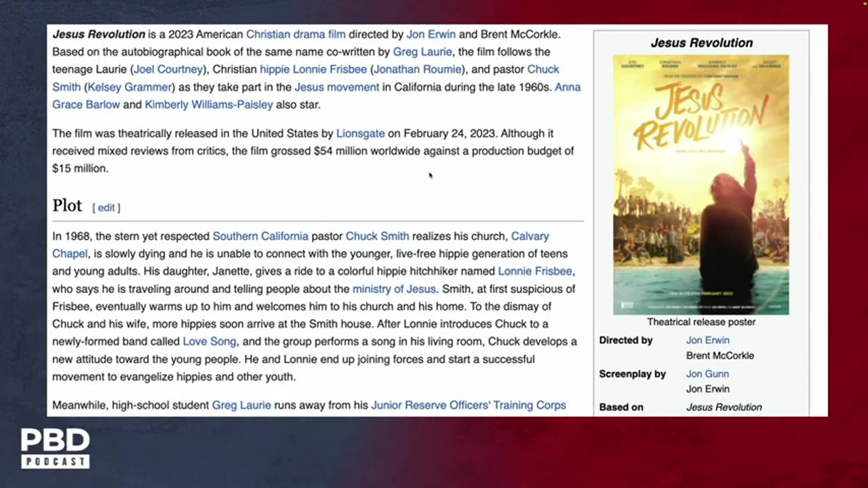This screenshot has height=488, width=868.
Task: Follow the Chuck Smith link in Plot section
Action: click(377, 236)
